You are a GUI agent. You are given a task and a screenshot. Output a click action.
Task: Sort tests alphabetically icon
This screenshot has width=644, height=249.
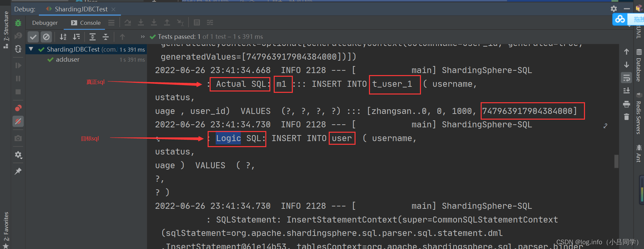tap(63, 37)
